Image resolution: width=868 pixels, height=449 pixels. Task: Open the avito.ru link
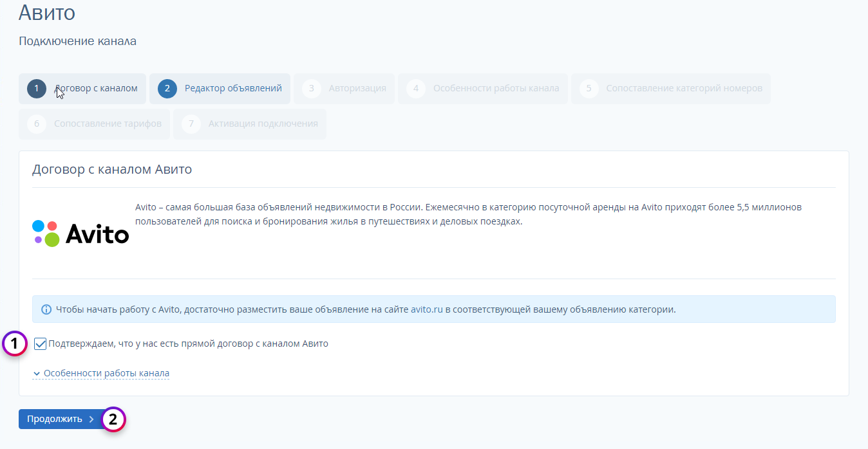coord(426,309)
